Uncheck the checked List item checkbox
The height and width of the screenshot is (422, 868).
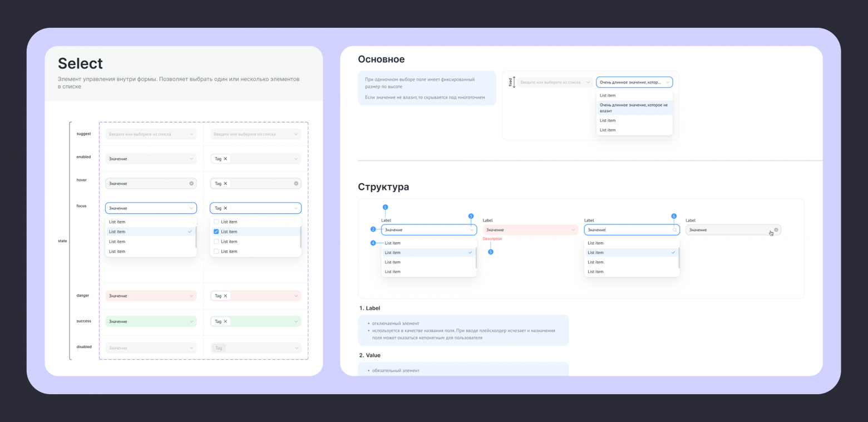coord(216,232)
